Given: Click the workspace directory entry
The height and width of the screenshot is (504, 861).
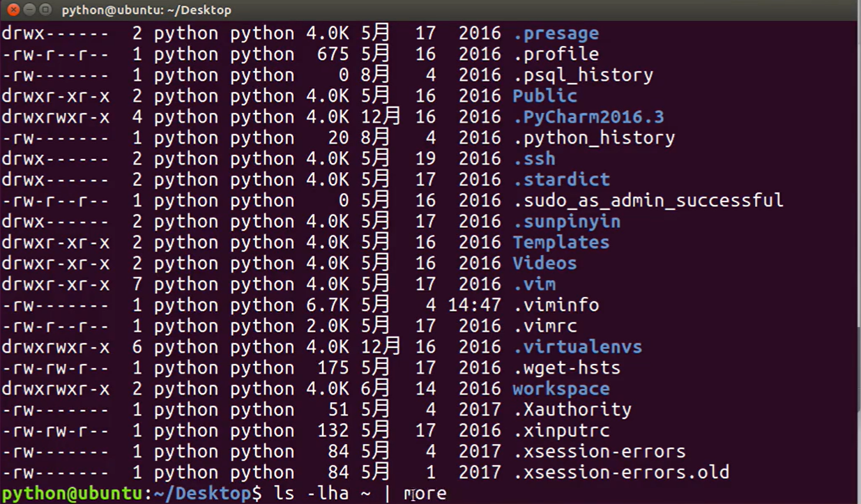Looking at the screenshot, I should [561, 389].
